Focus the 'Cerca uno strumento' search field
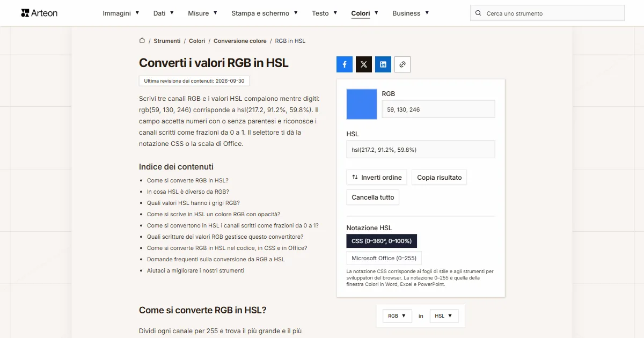 point(547,13)
